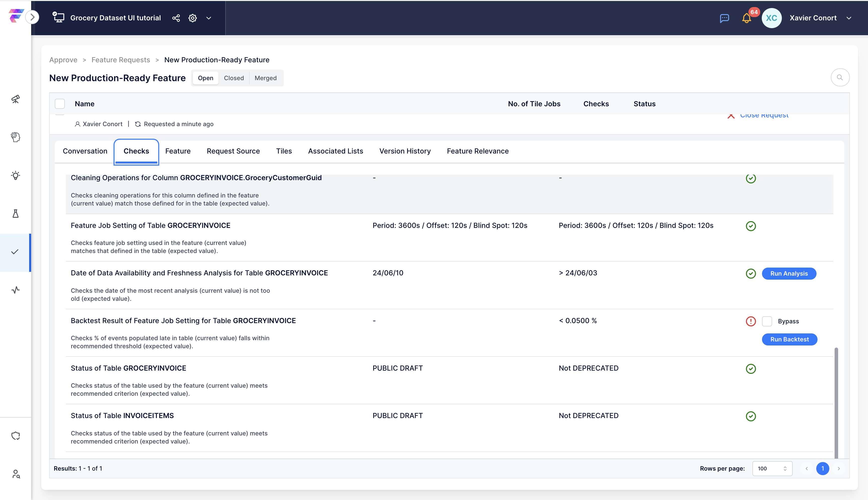The width and height of the screenshot is (868, 500).
Task: Open the brain head sidebar icon
Action: coord(15,137)
